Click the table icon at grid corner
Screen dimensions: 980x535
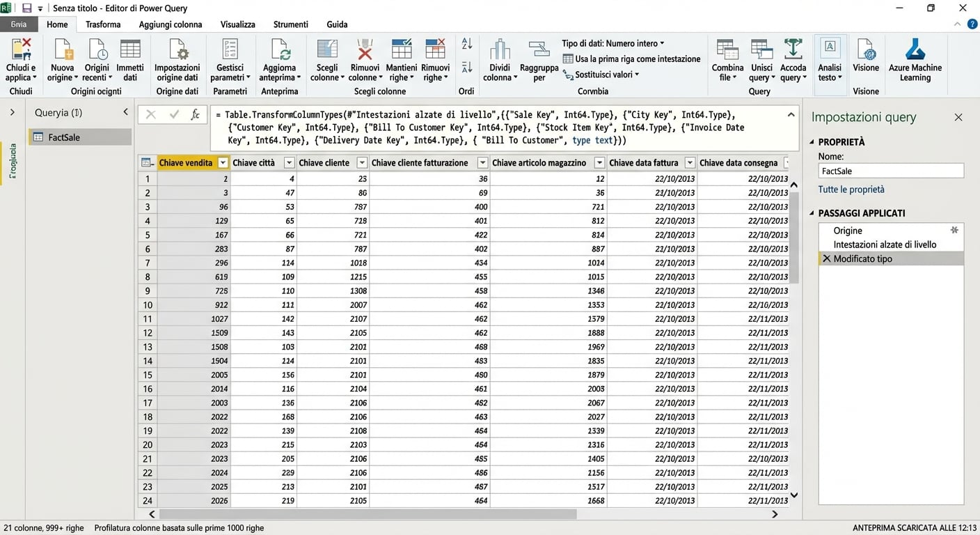tap(148, 163)
